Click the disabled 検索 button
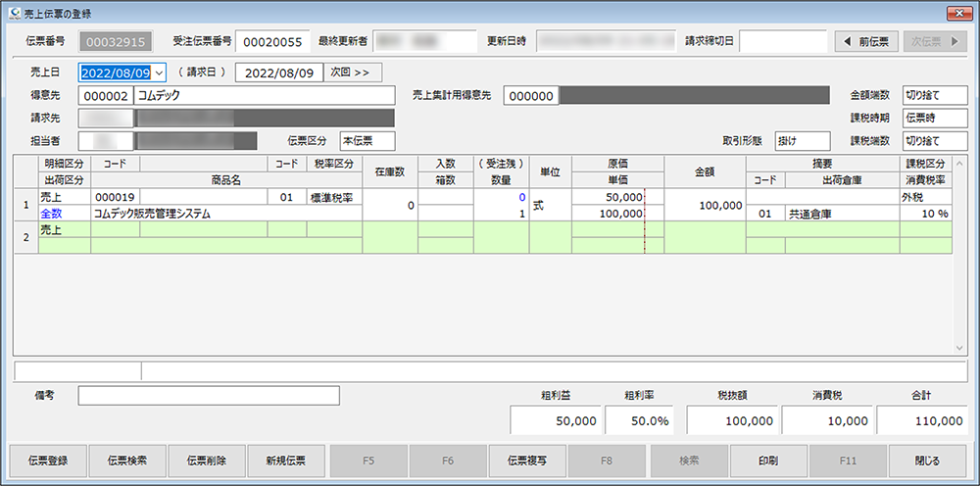This screenshot has width=980, height=486. (x=689, y=461)
